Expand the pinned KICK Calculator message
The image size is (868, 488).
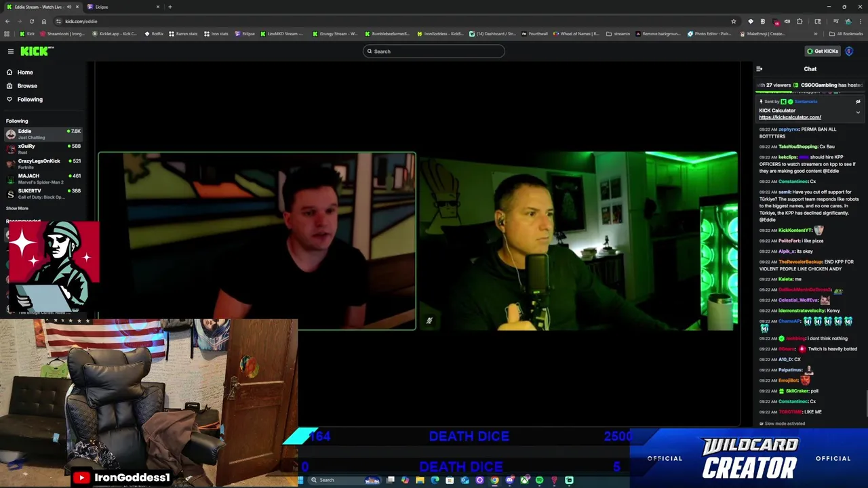[858, 113]
